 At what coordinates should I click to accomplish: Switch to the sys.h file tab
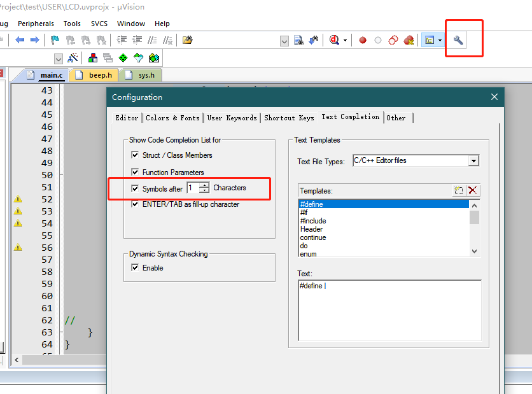coord(141,75)
